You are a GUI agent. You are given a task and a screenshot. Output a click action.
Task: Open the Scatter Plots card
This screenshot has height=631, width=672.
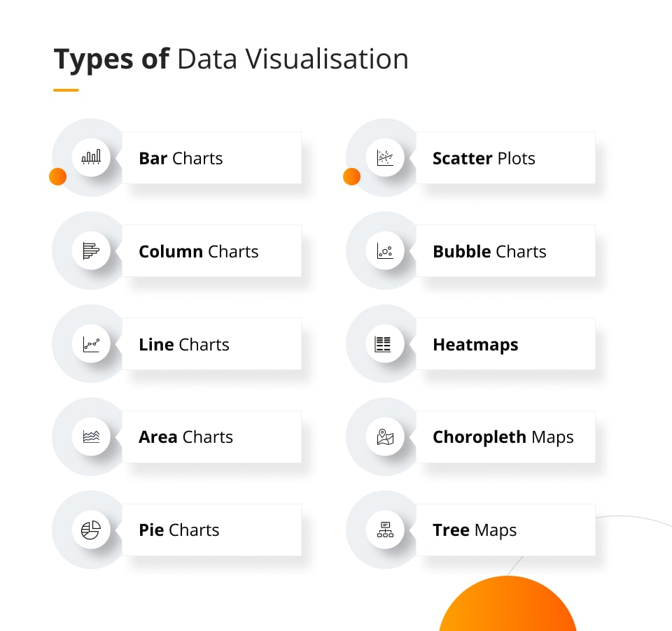click(505, 158)
